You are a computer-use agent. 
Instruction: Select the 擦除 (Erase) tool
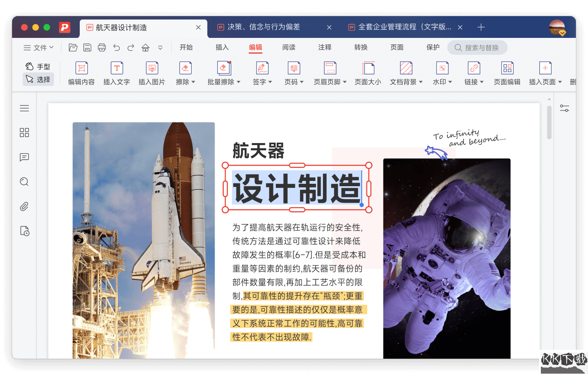pos(185,73)
